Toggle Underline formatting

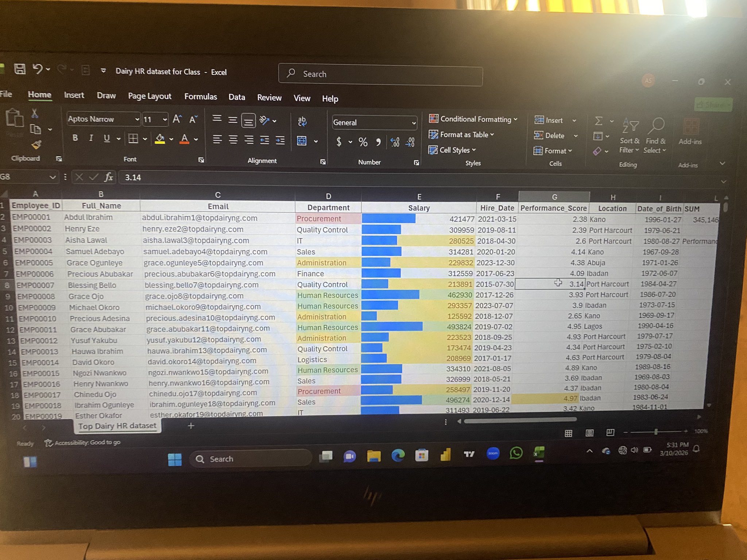point(107,138)
